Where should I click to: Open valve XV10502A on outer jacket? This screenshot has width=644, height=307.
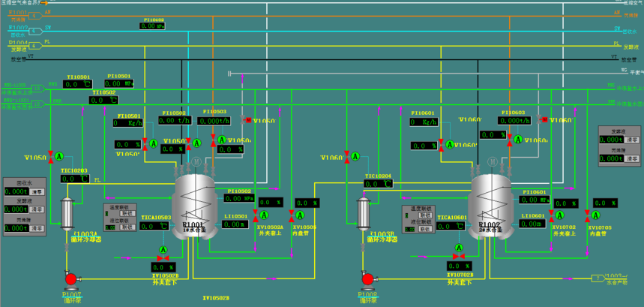(256, 215)
